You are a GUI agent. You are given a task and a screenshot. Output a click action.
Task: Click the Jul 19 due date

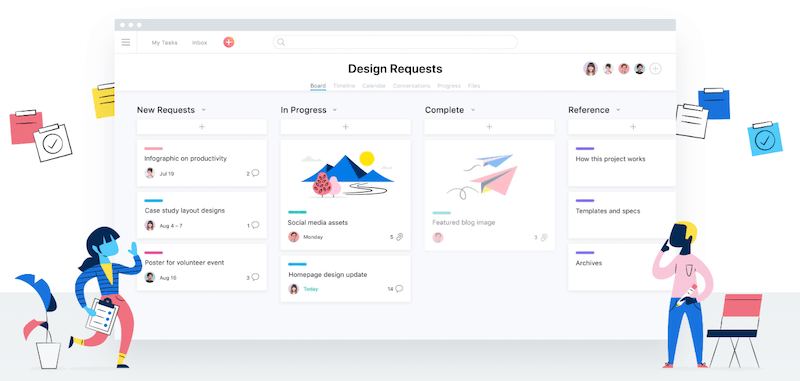pos(167,173)
